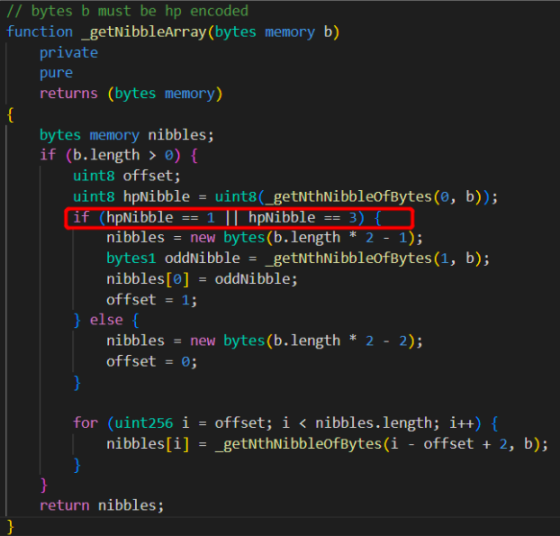This screenshot has width=560, height=536.
Task: Click the _getNibbleArray function name
Action: click(x=144, y=32)
